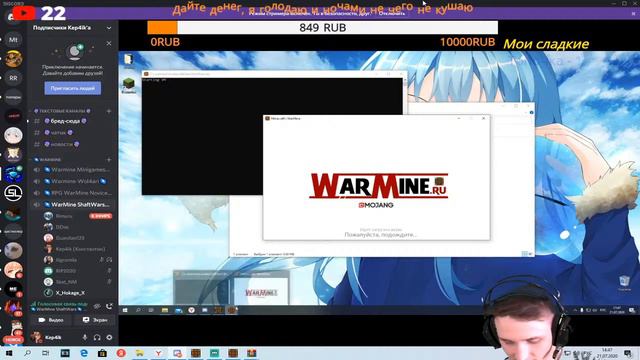Viewport: 640px width, 360px height.
Task: Toggle the microphone mute in user panel
Action: tap(85, 338)
